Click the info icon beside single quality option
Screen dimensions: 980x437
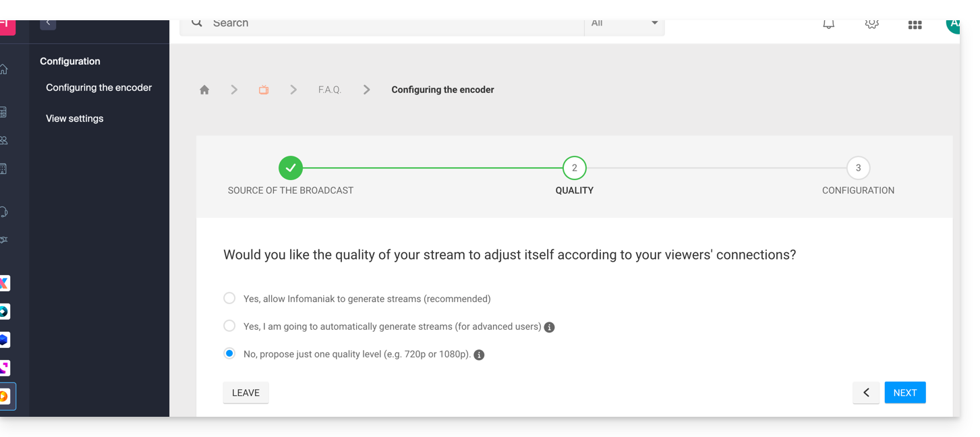[x=479, y=355]
